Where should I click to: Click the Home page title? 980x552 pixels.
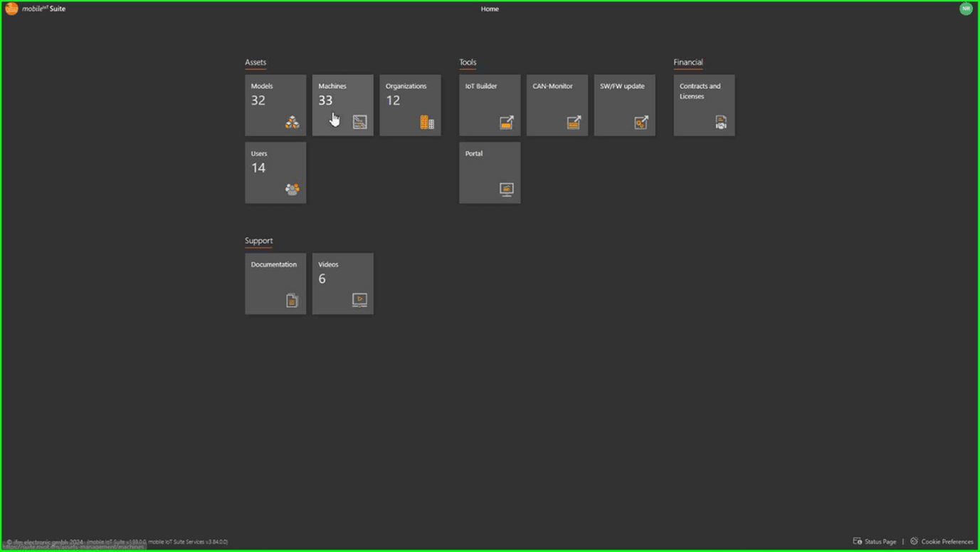[490, 9]
